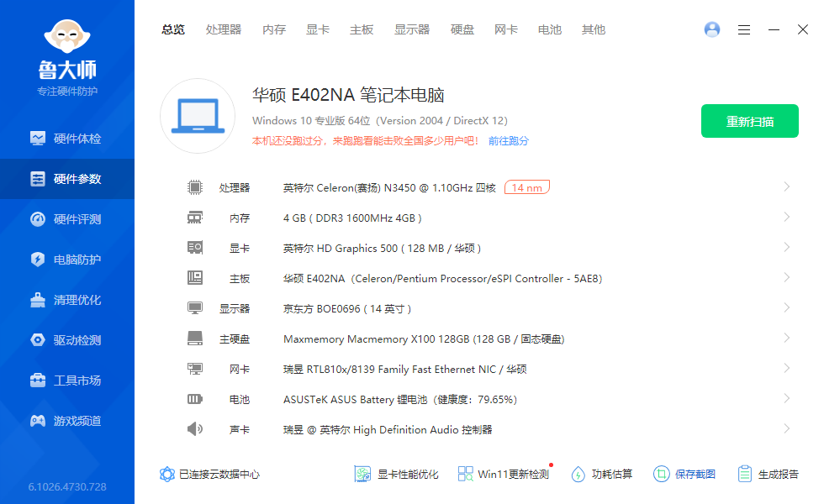This screenshot has height=504, width=824.
Task: Click the 网卡 network icon
Action: point(195,369)
